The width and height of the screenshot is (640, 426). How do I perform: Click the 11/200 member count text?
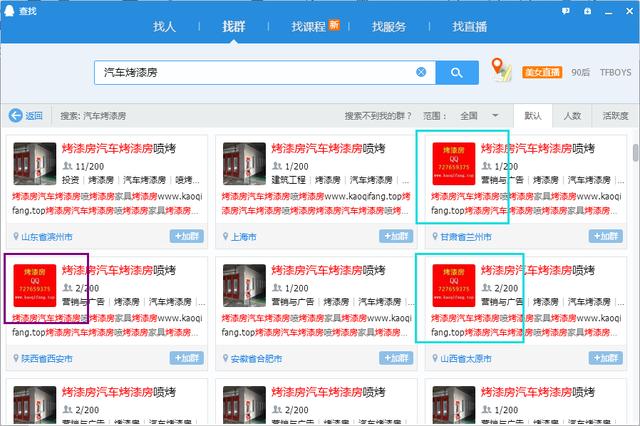pyautogui.click(x=90, y=166)
